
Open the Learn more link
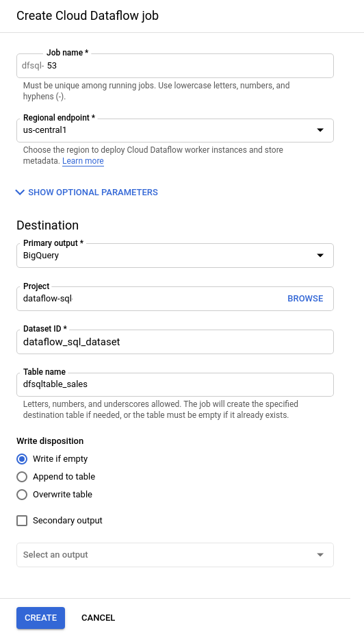[83, 161]
